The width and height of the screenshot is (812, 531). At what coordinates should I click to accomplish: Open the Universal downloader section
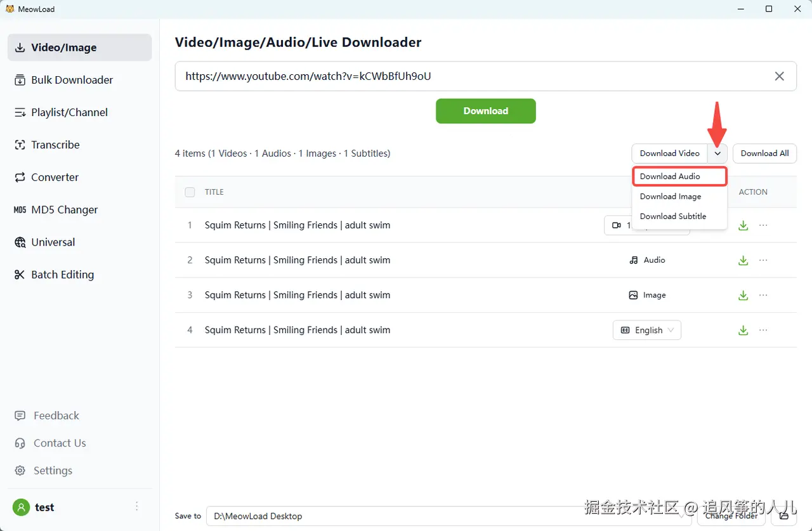coord(79,242)
